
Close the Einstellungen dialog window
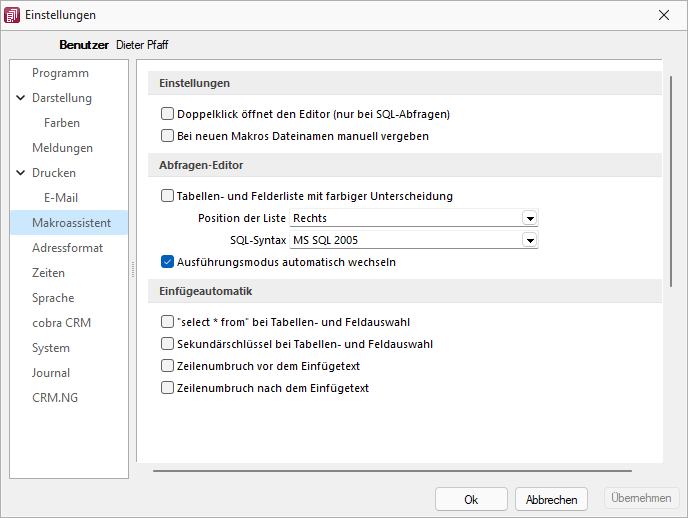click(663, 15)
